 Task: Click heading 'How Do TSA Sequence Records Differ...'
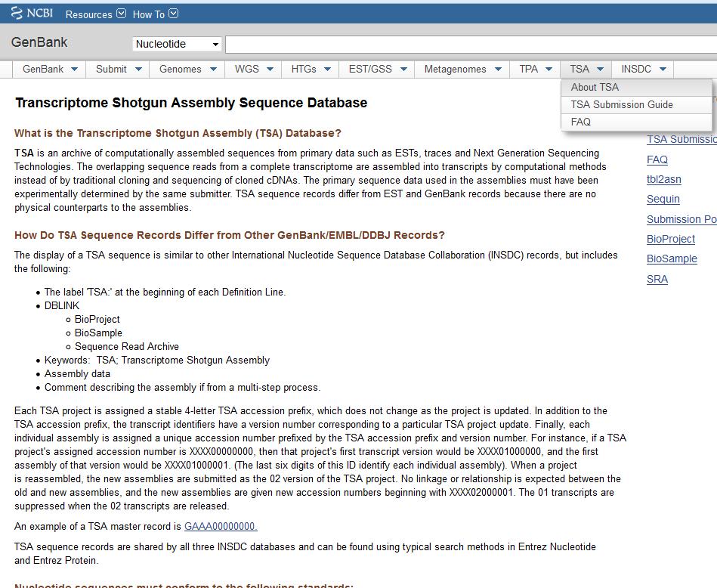[230, 235]
